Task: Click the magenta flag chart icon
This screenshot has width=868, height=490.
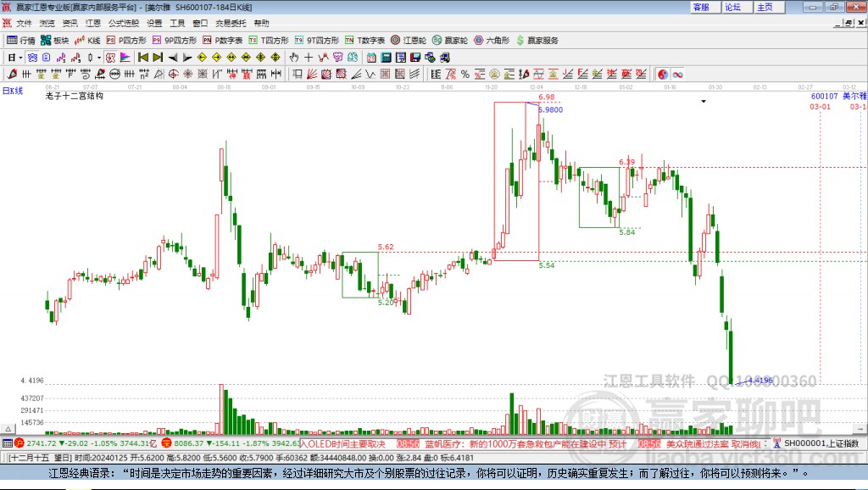Action: coord(125,58)
